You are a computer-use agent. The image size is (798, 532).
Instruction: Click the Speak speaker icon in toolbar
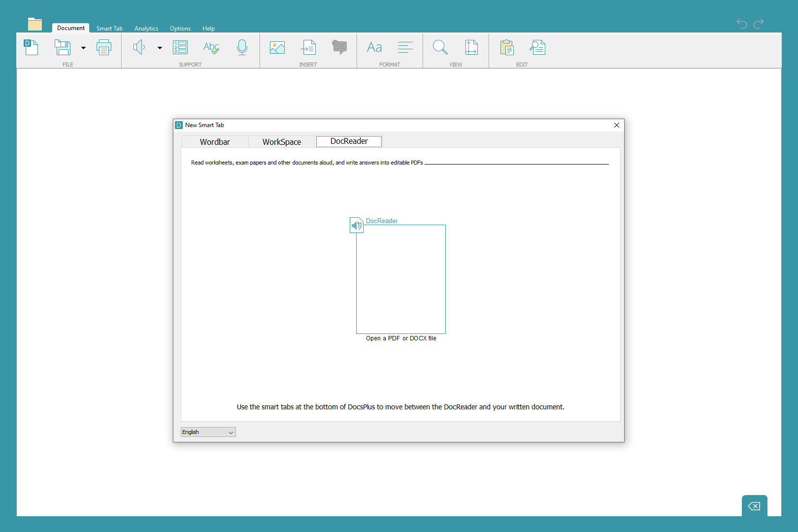[x=139, y=47]
